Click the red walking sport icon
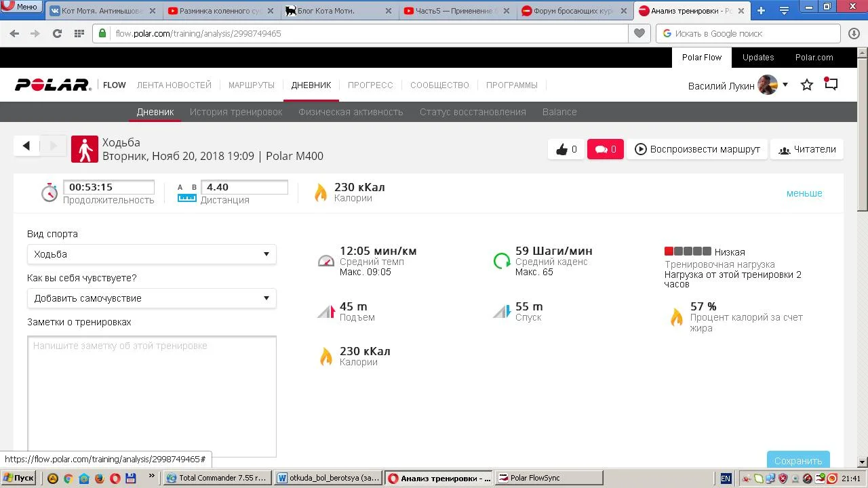The height and width of the screenshot is (488, 868). pos(85,149)
